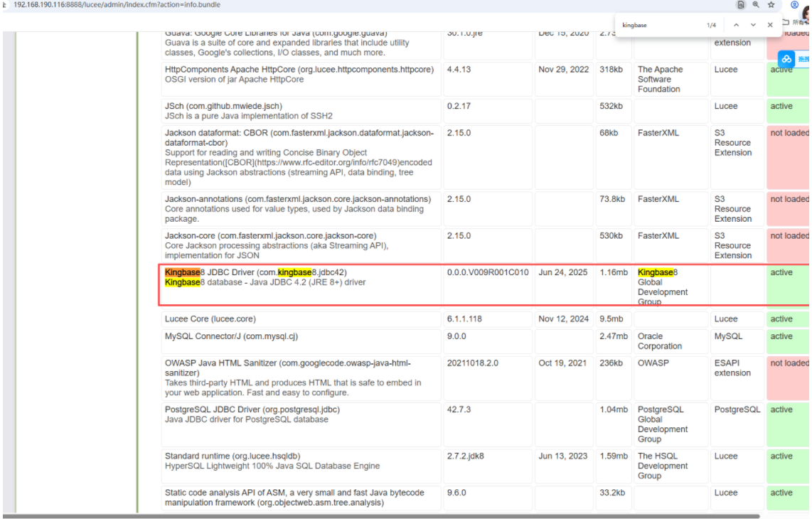Jump to previous kingbase match with up arrow
This screenshot has width=812, height=519.
click(x=737, y=25)
